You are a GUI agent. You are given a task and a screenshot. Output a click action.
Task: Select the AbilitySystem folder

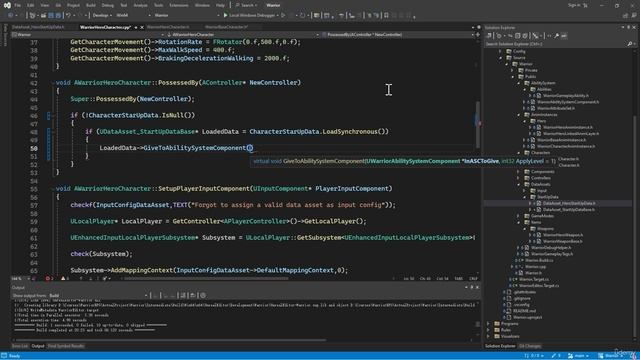(543, 83)
